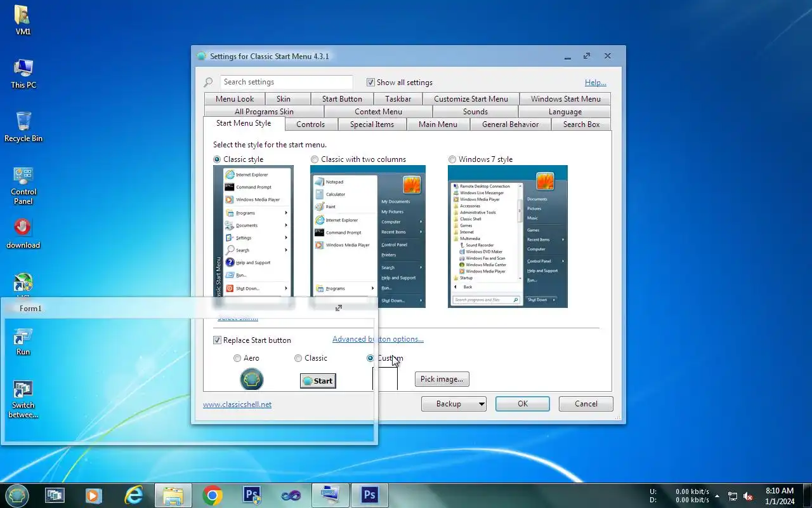Open the Windows Start Menu tab
812x508 pixels.
(565, 99)
